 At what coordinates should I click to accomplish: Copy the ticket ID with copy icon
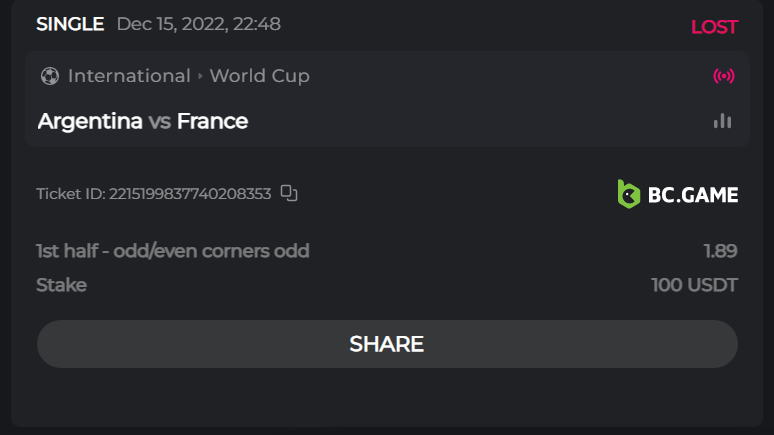tap(289, 193)
